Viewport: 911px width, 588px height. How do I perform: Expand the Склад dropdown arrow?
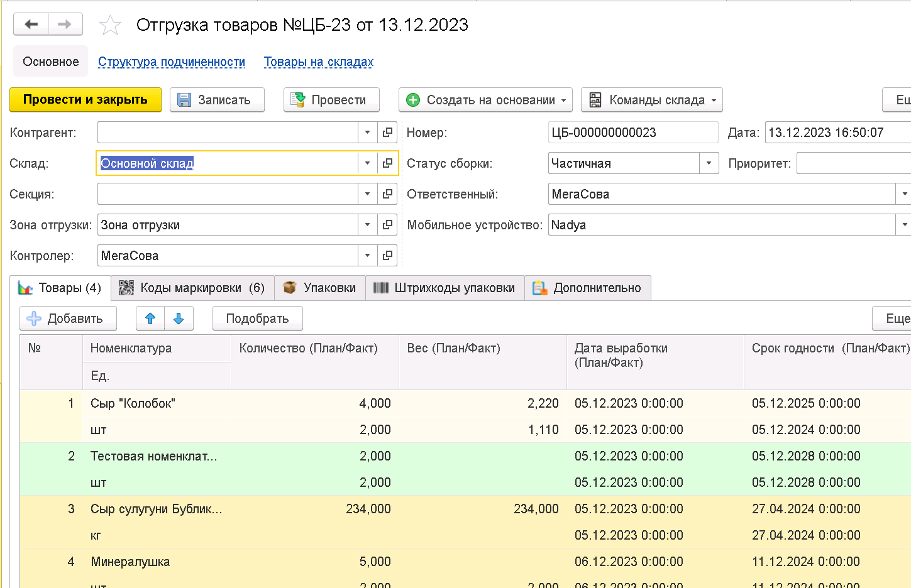click(368, 163)
